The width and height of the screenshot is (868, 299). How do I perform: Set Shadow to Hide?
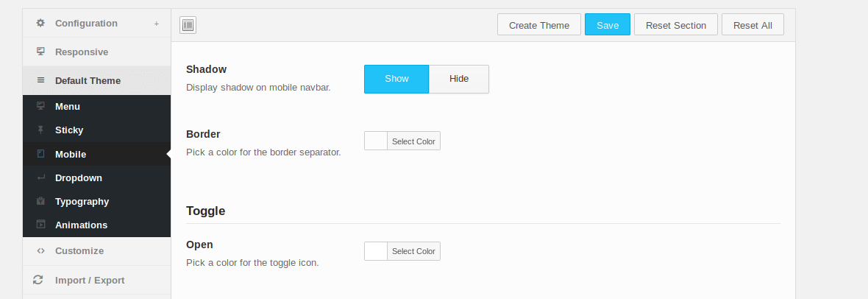point(459,79)
